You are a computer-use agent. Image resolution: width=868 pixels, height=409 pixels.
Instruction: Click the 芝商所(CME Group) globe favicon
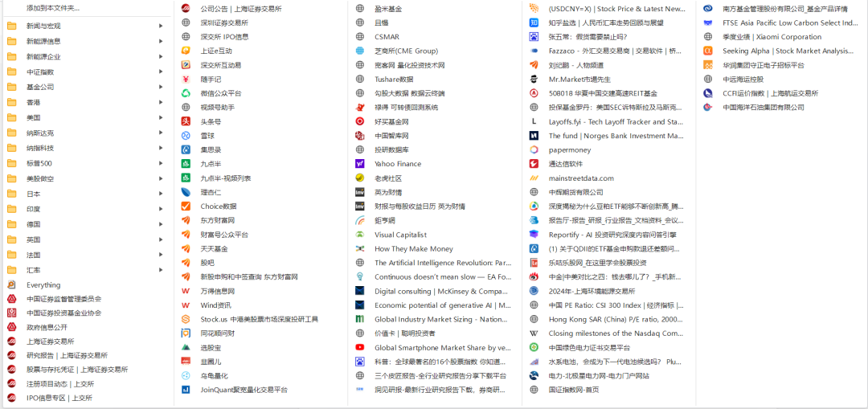[x=360, y=51]
